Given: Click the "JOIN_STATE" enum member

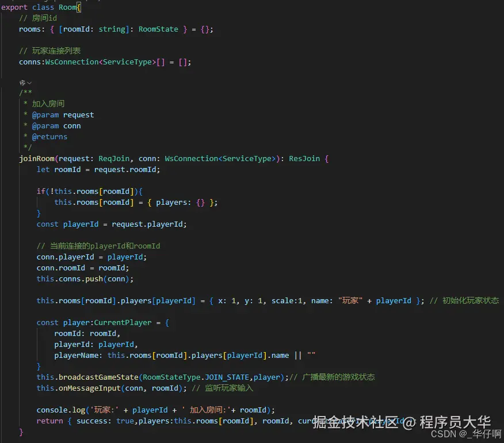Looking at the screenshot, I should (x=227, y=377).
